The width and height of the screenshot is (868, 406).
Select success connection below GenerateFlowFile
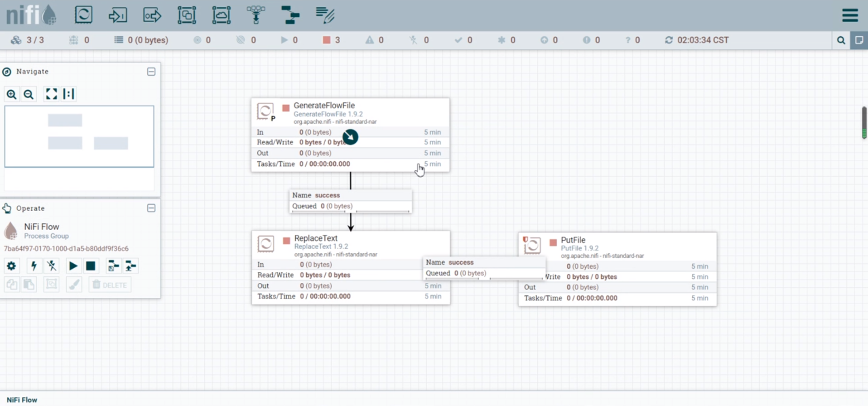pos(351,201)
